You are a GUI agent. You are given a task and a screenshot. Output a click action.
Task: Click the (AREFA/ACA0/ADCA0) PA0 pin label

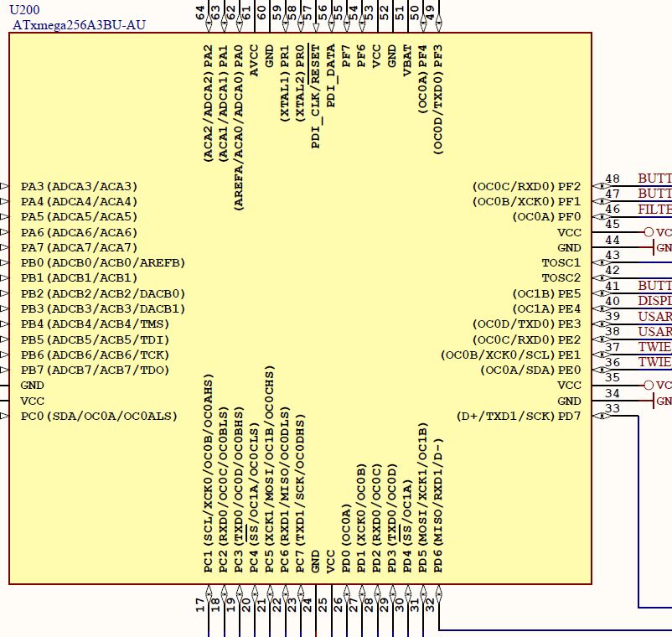pyautogui.click(x=239, y=127)
